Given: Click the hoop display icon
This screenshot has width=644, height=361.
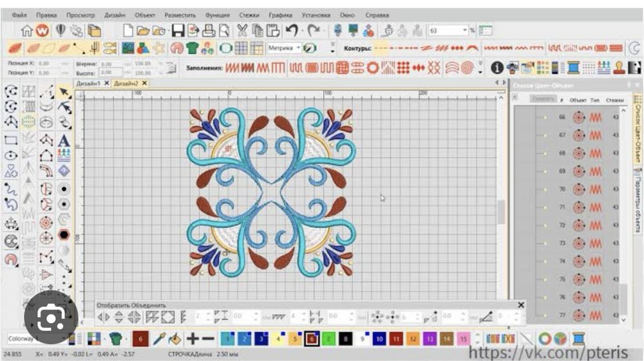Looking at the screenshot, I should coord(225,48).
